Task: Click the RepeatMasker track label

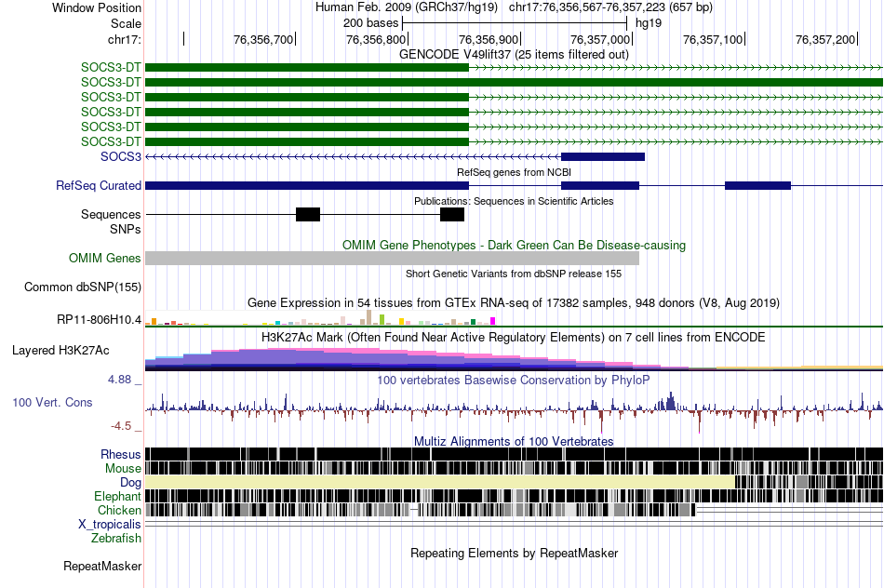Action: (102, 566)
